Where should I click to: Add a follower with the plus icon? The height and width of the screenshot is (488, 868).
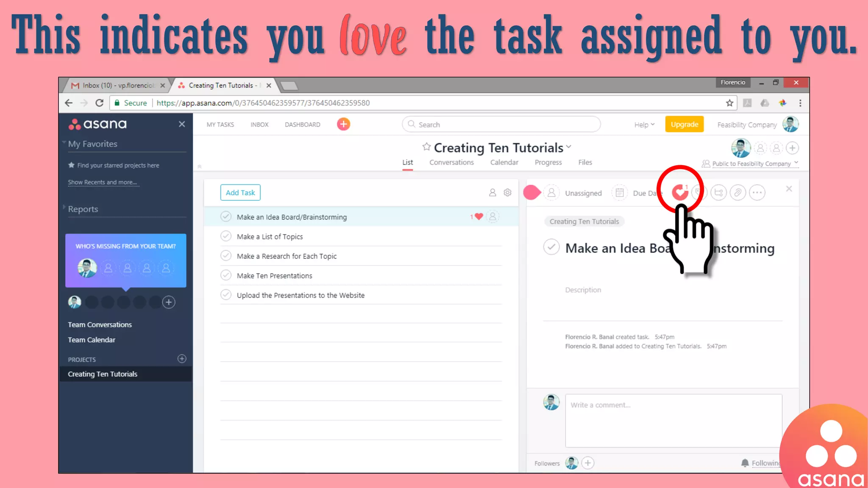click(x=587, y=463)
